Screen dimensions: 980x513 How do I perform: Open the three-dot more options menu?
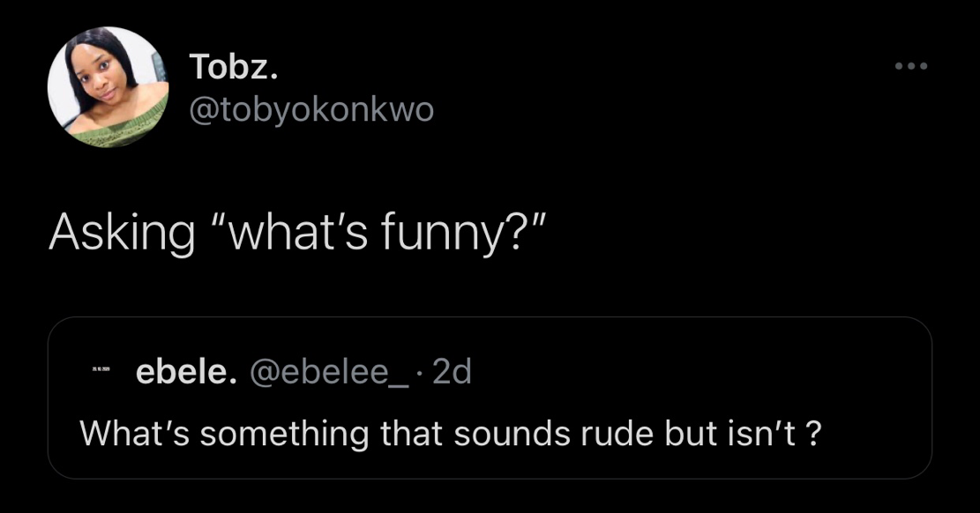point(911,66)
